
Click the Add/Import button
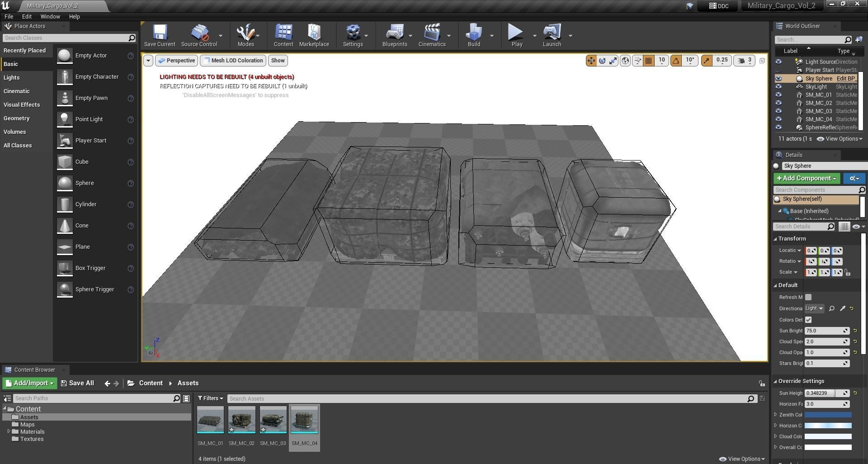tap(29, 384)
